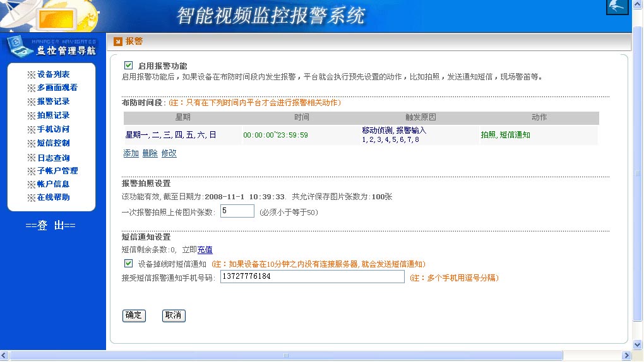Click the grid icon beside 设备列表

click(32, 74)
